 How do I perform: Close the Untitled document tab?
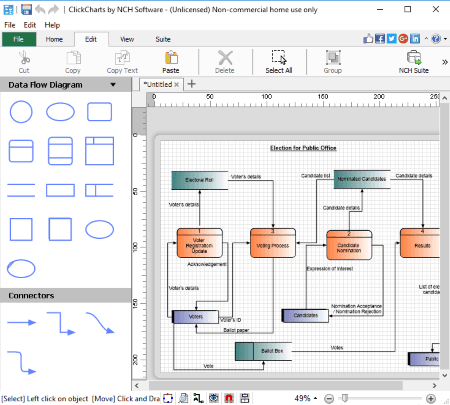176,85
